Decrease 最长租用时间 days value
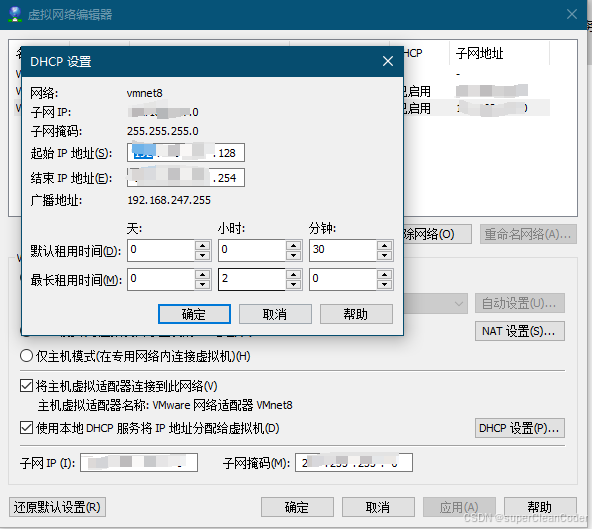592x529 pixels. pyautogui.click(x=203, y=285)
